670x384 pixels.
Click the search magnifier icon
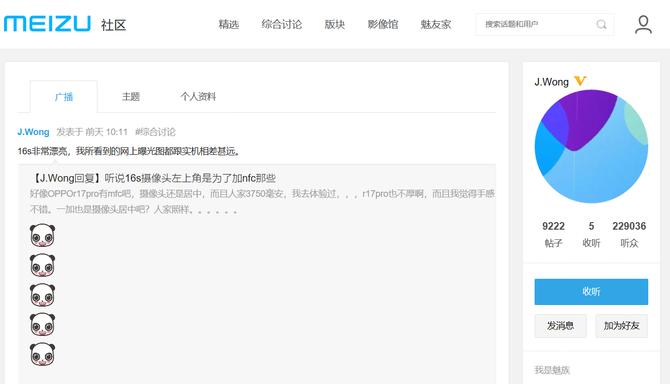tap(601, 24)
